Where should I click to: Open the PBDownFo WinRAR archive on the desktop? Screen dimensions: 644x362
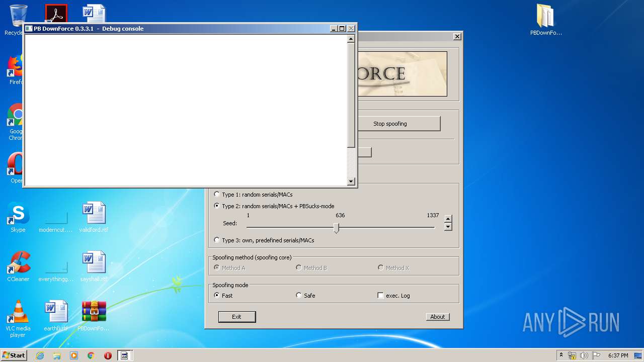pos(94,316)
